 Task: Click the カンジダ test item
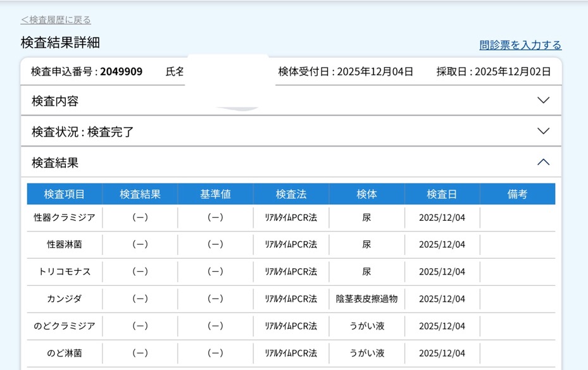click(65, 299)
